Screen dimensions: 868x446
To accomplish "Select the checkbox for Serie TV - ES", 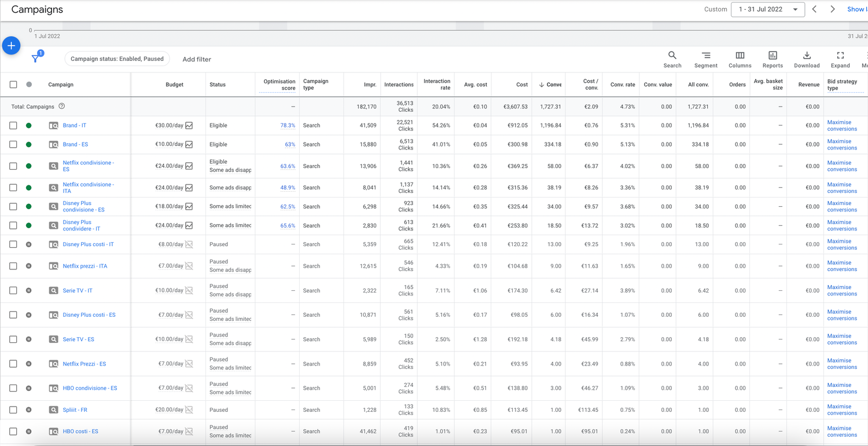I will [13, 339].
